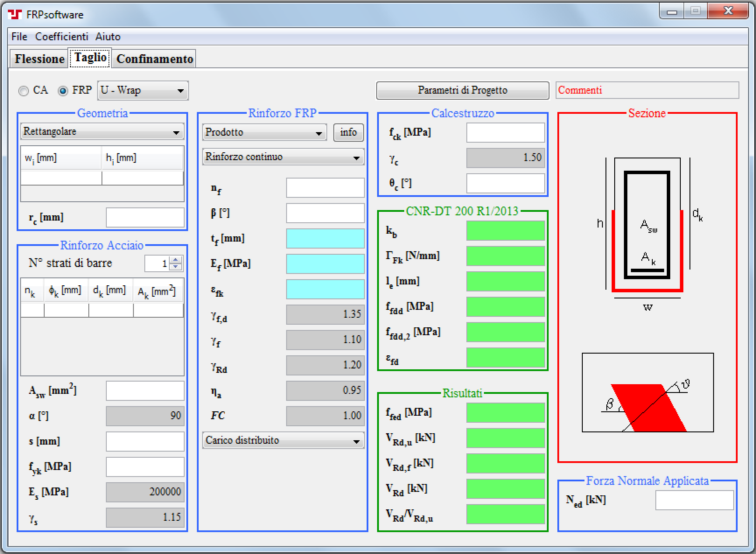Screen dimensions: 756x554
Task: Open the Rettangolare geometry dropdown
Action: (x=102, y=132)
